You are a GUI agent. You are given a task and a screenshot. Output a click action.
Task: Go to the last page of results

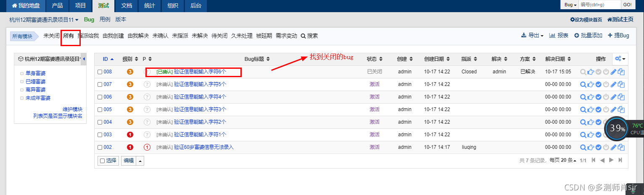click(620, 160)
